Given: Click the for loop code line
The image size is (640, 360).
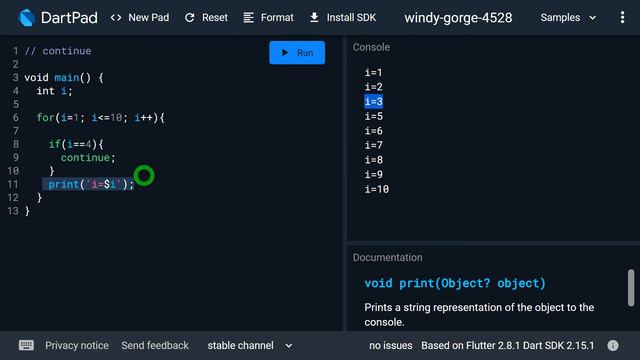Looking at the screenshot, I should click(x=100, y=118).
